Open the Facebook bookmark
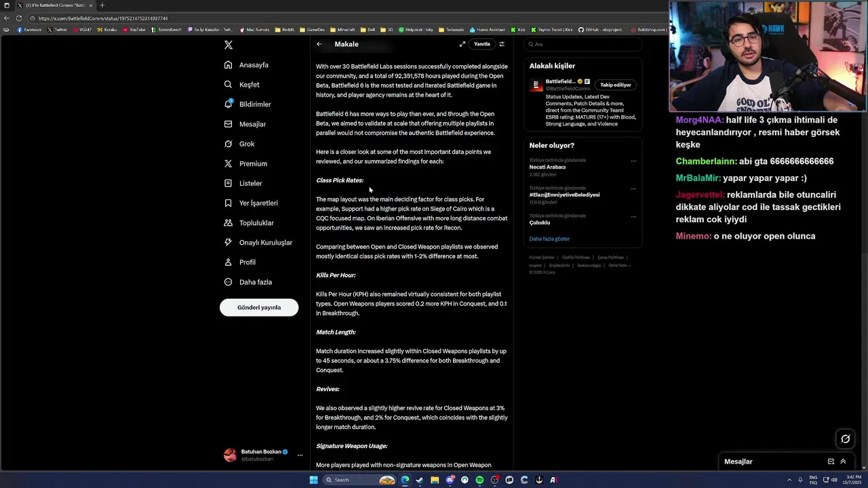The image size is (868, 488). [29, 30]
